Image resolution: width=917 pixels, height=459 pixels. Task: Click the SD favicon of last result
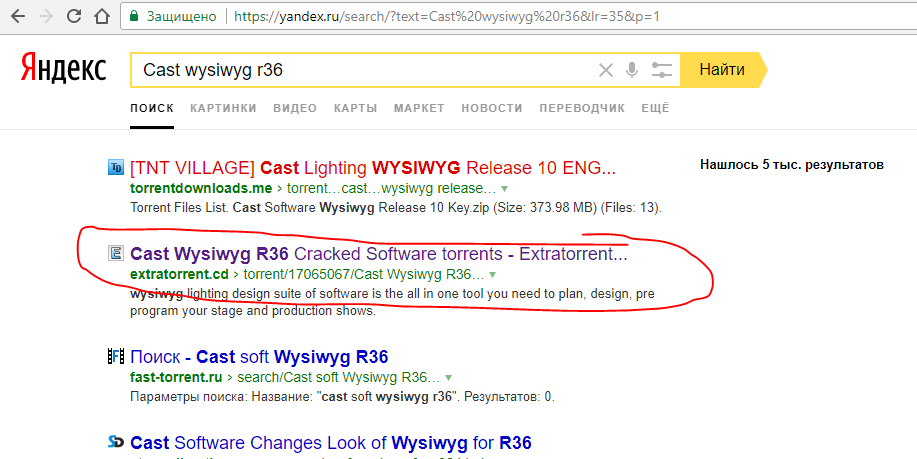pyautogui.click(x=116, y=441)
